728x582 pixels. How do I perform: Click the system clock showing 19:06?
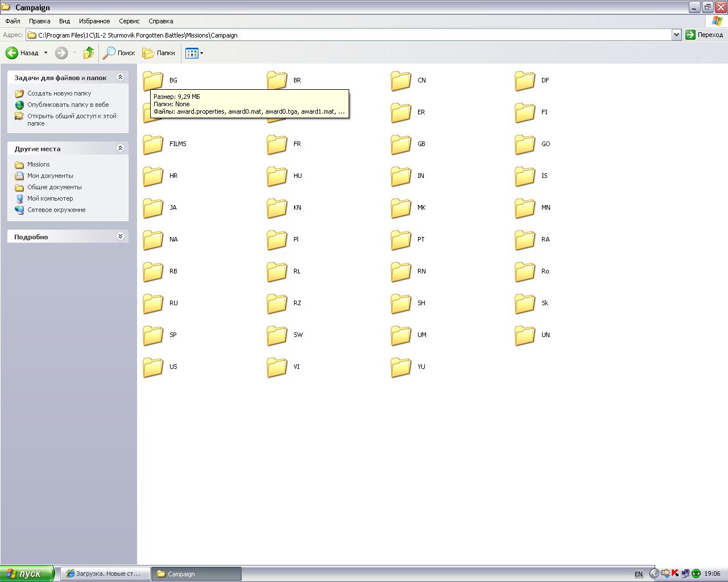[712, 574]
